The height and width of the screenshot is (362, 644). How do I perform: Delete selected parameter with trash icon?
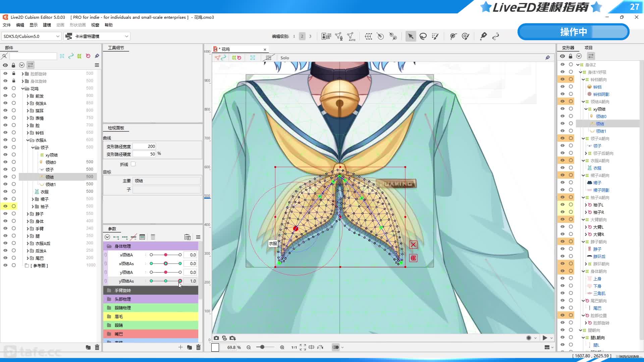click(198, 347)
